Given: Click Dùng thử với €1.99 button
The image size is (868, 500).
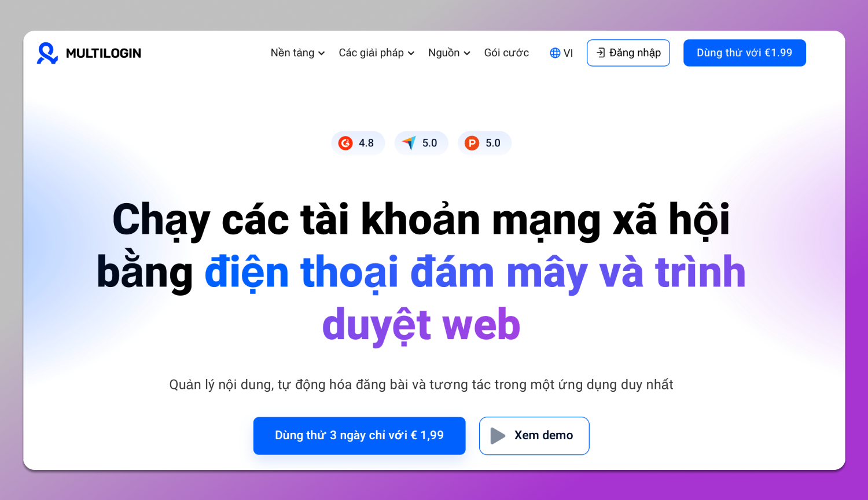Looking at the screenshot, I should (745, 53).
